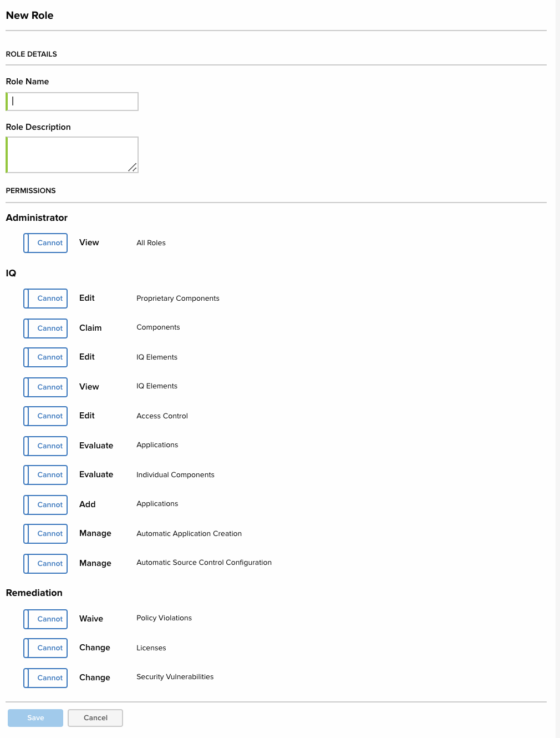Screen dimensions: 560x738
Task: Enable Change Licenses permission
Action: pyautogui.click(x=45, y=648)
